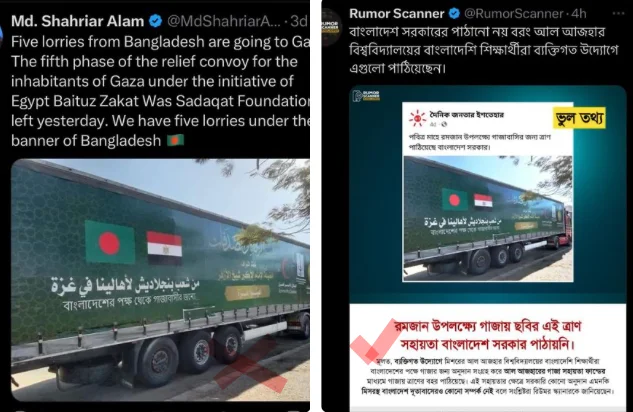The image size is (633, 412).
Task: Click the @MdShahriarA handle
Action: point(223,21)
